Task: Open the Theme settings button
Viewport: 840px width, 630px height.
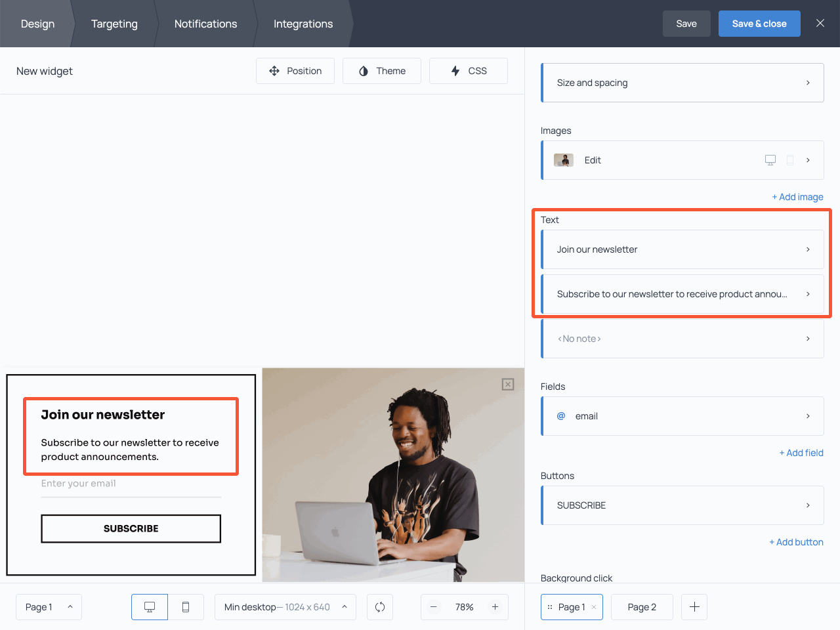Action: (x=382, y=71)
